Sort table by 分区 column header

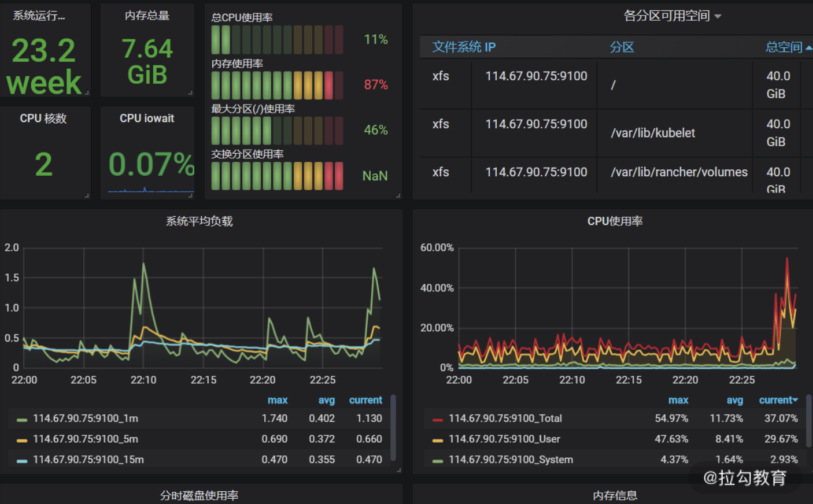point(622,47)
